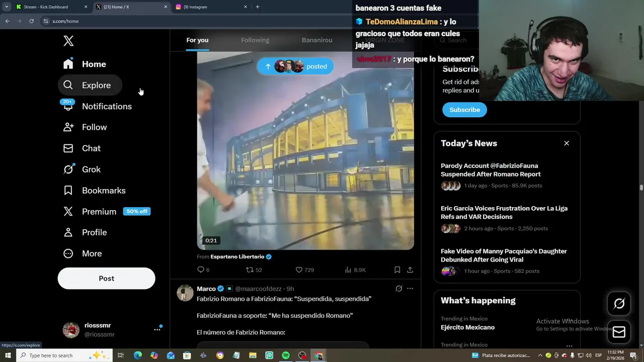
Task: Open File Explorer from the taskbar
Action: click(x=253, y=355)
